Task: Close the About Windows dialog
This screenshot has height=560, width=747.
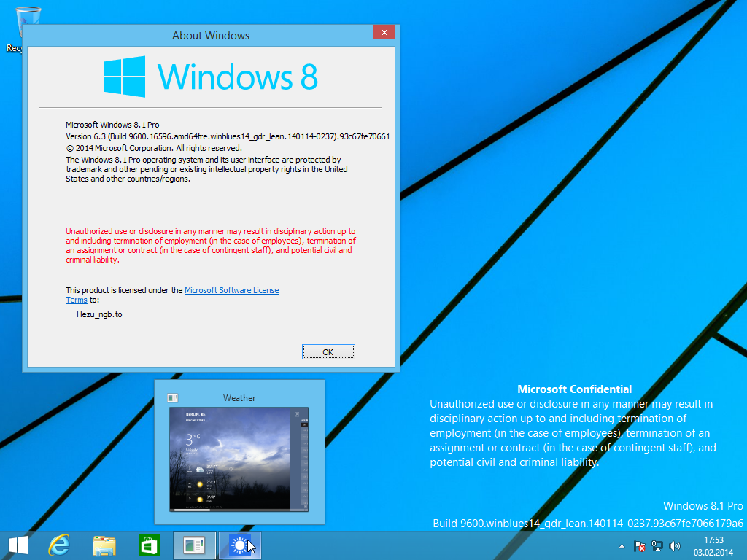Action: [384, 33]
